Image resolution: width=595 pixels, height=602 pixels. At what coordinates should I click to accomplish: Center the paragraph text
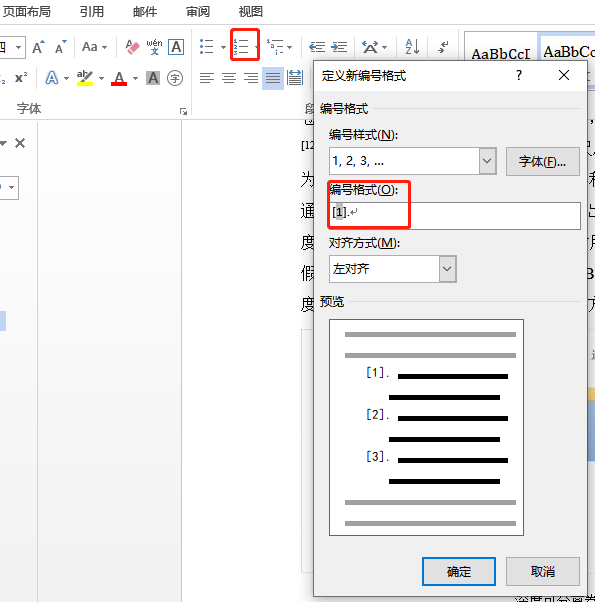pyautogui.click(x=229, y=78)
